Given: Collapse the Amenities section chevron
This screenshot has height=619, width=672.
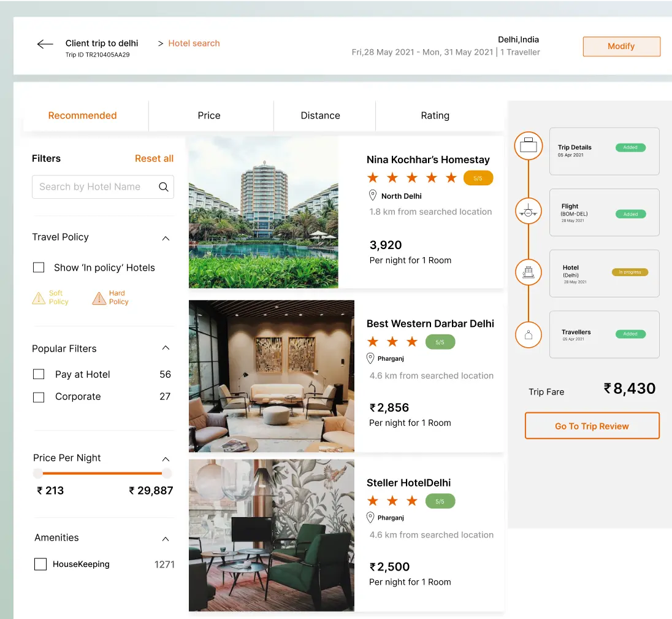Looking at the screenshot, I should 166,539.
